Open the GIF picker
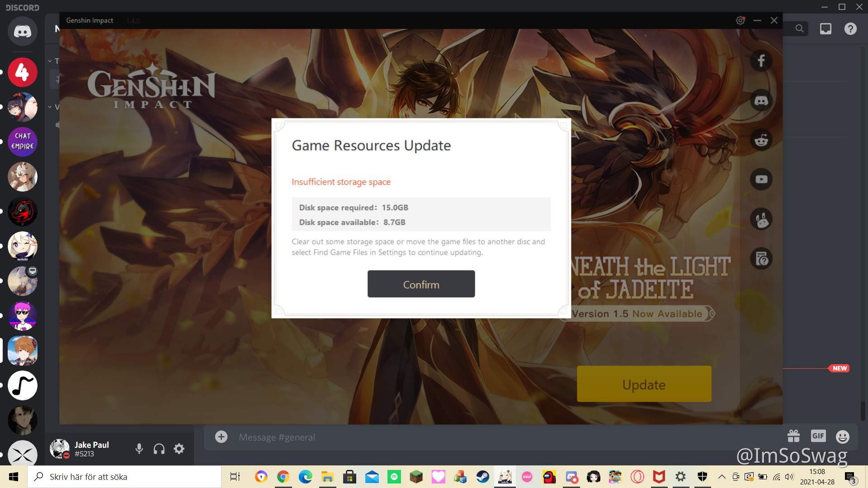 click(x=818, y=436)
